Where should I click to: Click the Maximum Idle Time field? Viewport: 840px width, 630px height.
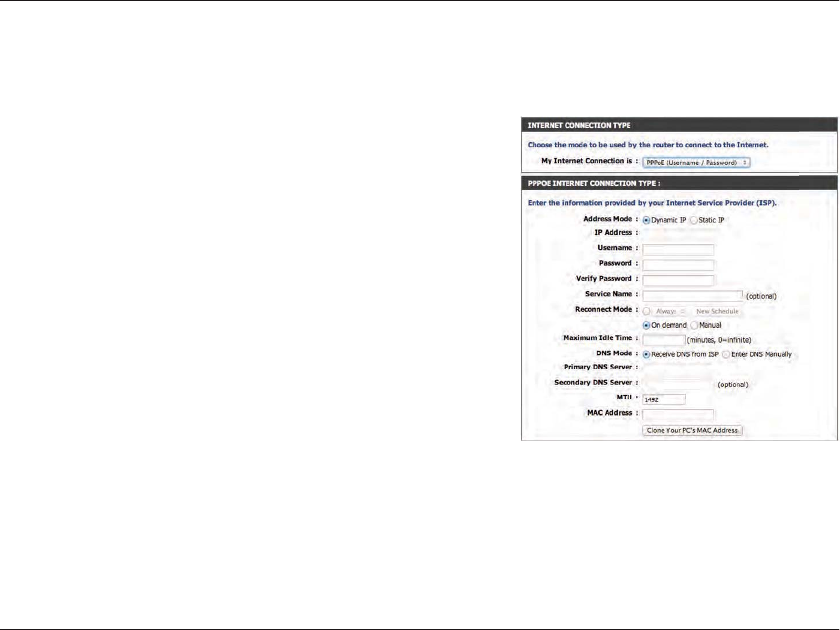click(x=664, y=340)
